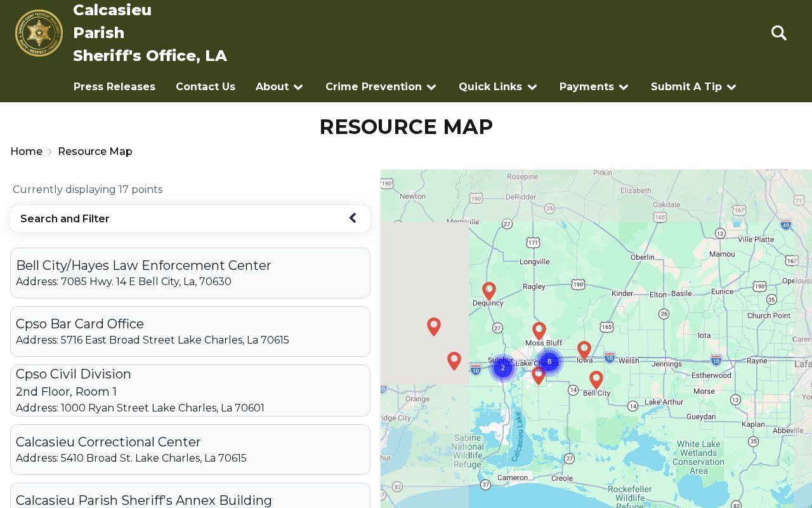
Task: Select the map pin left of I-10 shield
Action: point(454,361)
